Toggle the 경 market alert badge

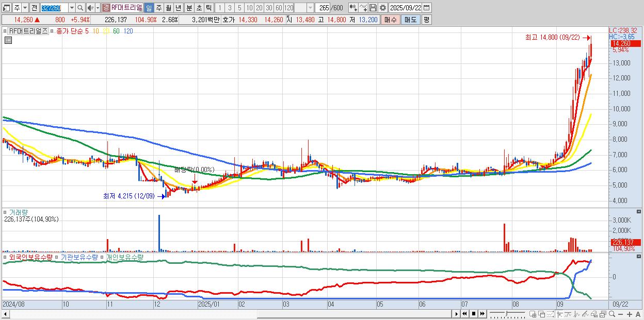pos(106,8)
